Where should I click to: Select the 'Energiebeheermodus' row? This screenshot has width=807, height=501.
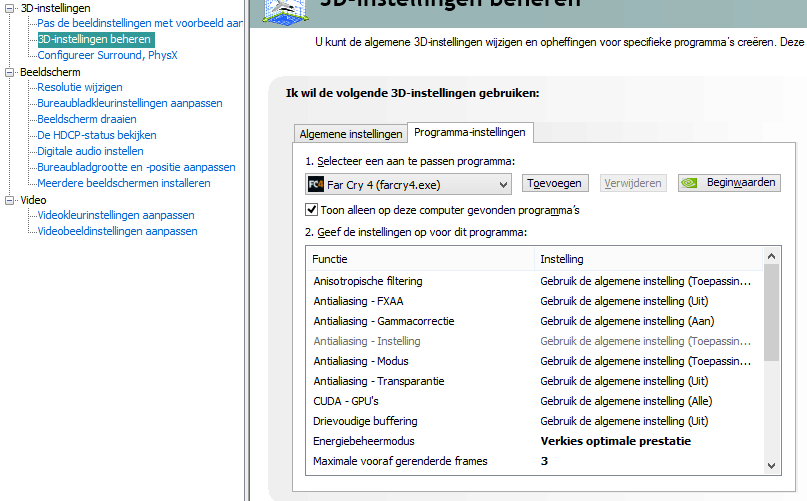(534, 441)
